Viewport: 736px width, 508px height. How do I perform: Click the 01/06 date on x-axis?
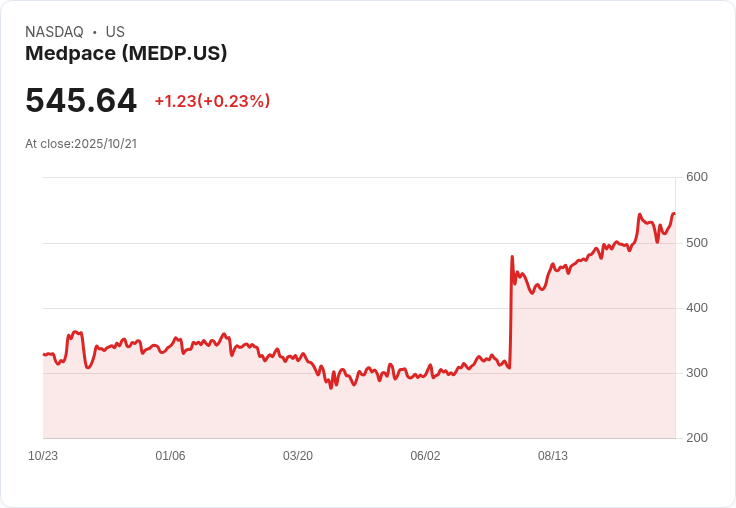point(170,456)
